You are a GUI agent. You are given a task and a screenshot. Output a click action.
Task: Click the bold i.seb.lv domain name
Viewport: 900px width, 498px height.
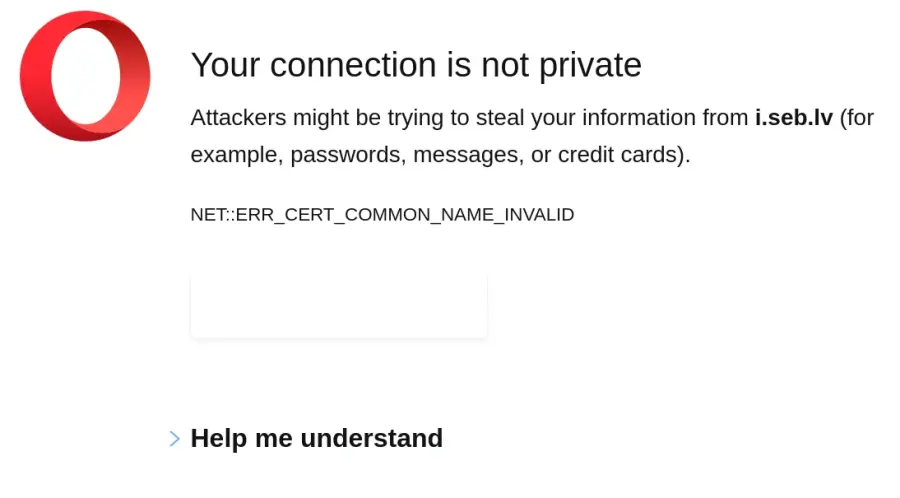(793, 118)
